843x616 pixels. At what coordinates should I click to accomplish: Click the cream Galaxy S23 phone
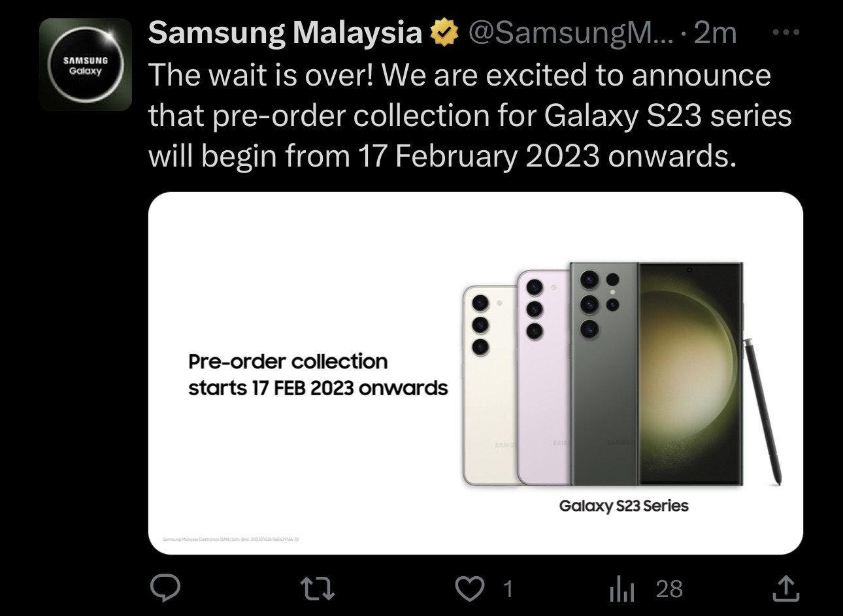(x=490, y=385)
